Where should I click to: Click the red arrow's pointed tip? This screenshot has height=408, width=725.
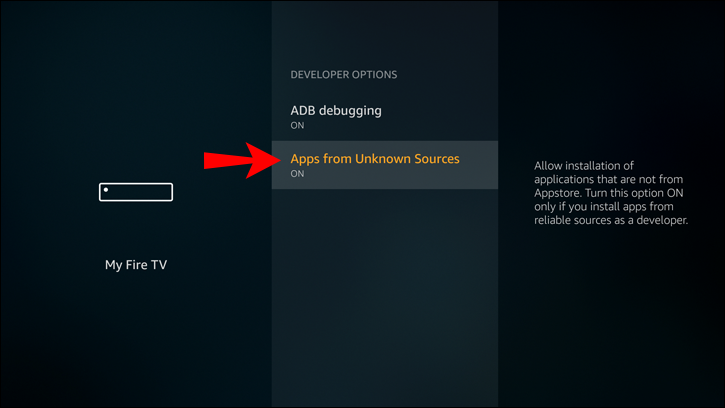pyautogui.click(x=277, y=161)
